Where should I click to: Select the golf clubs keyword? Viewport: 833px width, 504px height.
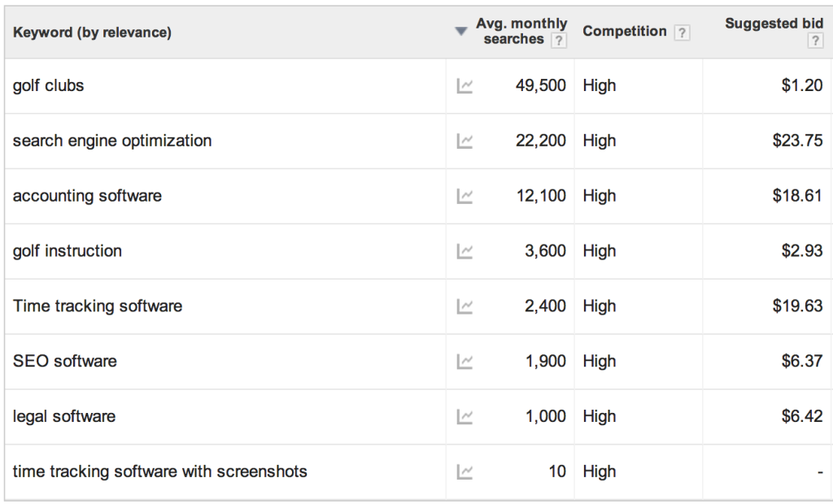(x=48, y=85)
